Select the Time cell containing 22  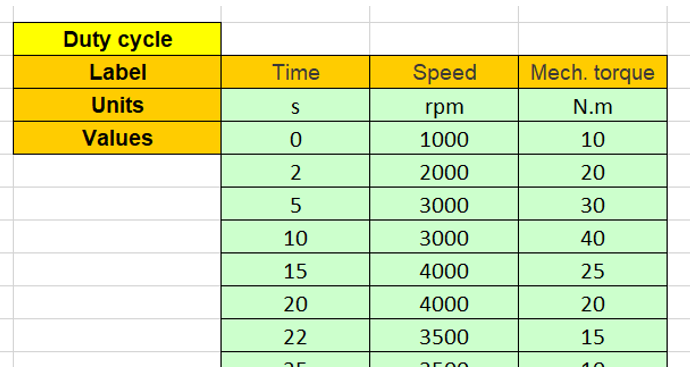pyautogui.click(x=295, y=336)
